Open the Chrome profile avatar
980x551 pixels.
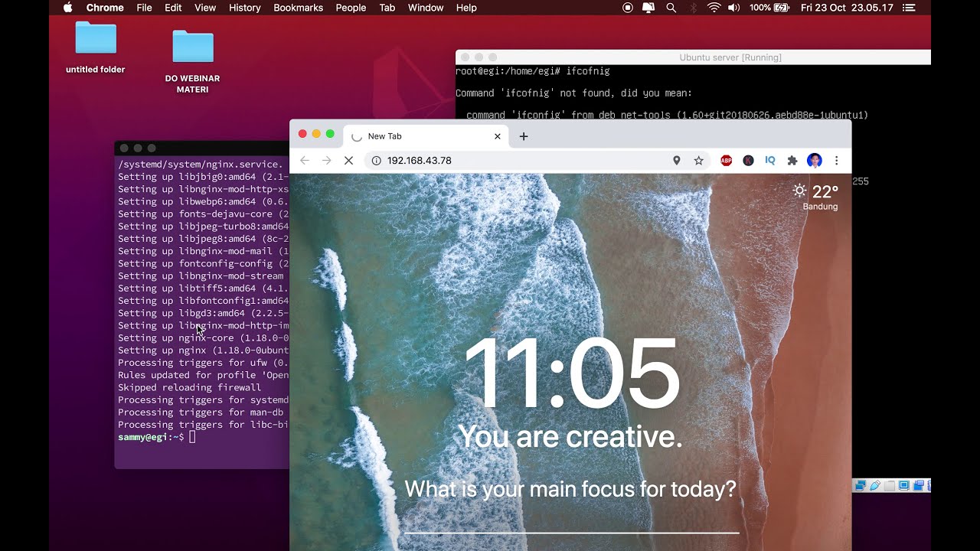click(815, 161)
